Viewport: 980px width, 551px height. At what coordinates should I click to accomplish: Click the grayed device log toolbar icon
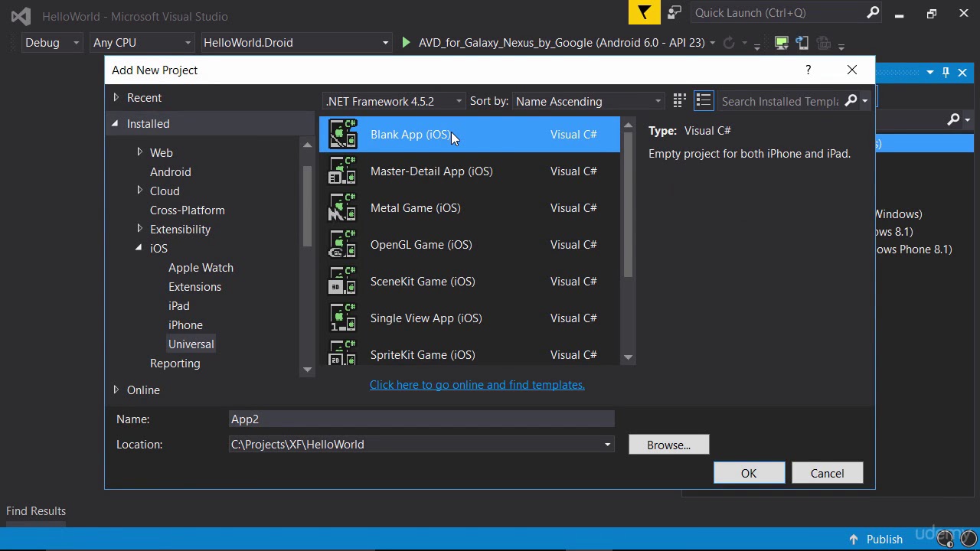coord(823,43)
